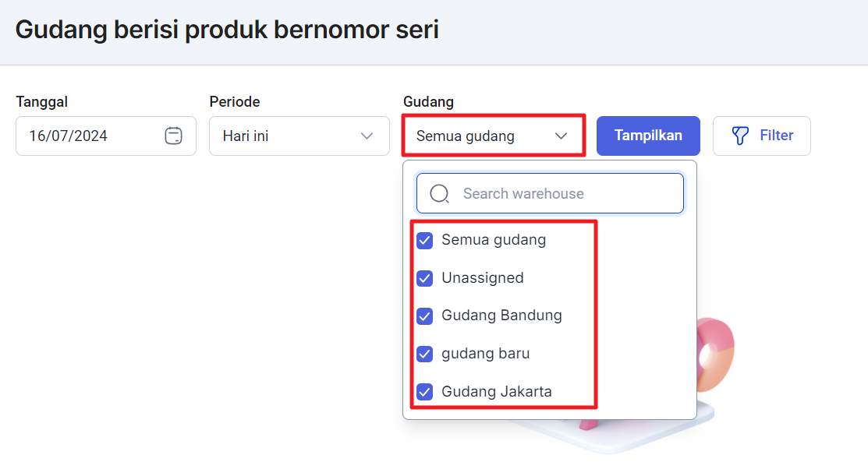Screen dimensions: 868x462
Task: Click the Search warehouse input field
Action: pos(551,194)
